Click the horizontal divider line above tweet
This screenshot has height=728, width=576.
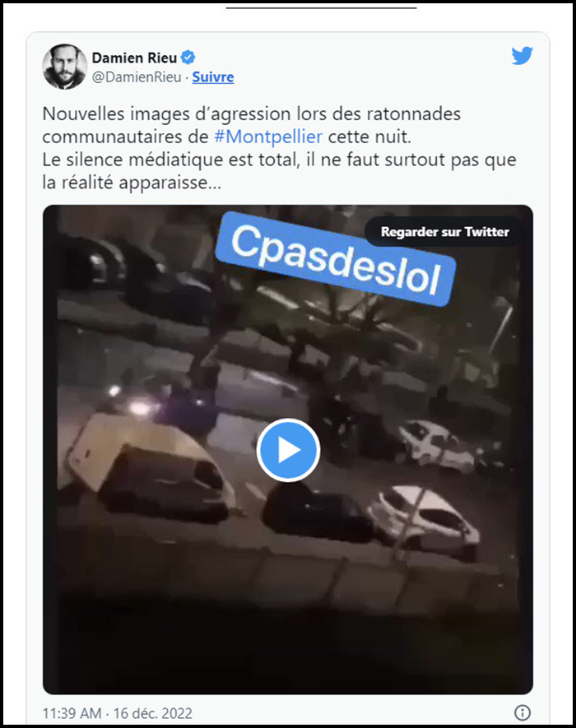pos(321,8)
